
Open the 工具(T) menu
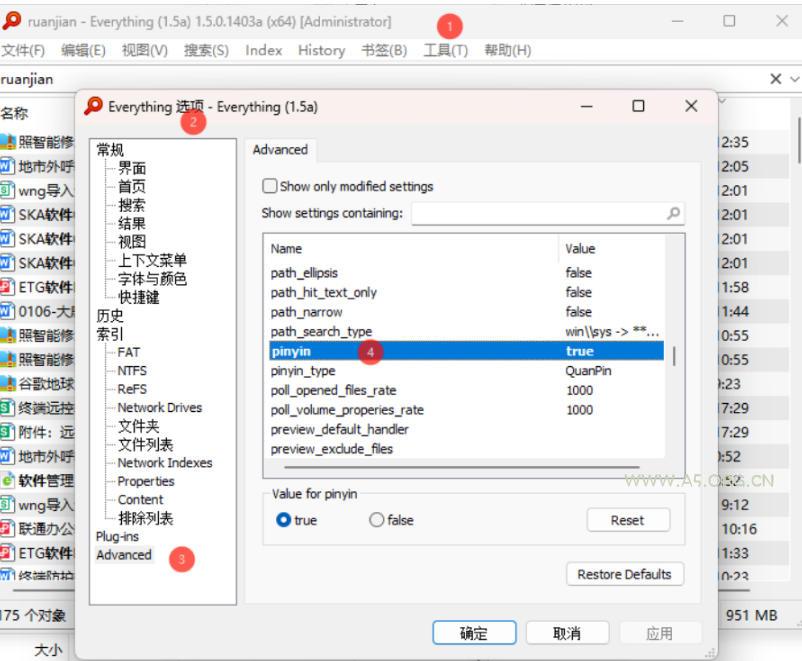[445, 50]
